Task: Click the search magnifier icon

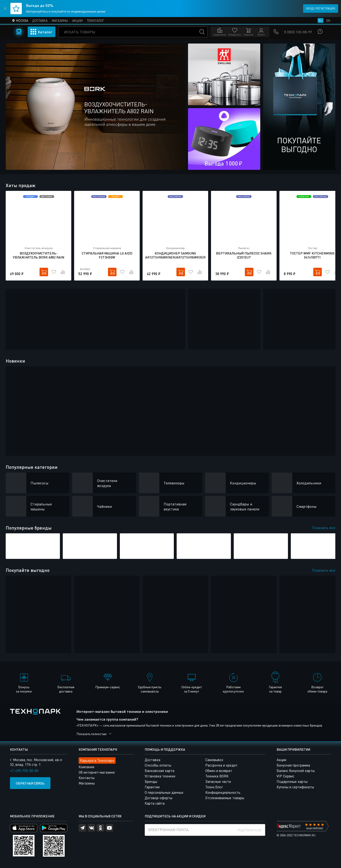Action: tap(202, 32)
